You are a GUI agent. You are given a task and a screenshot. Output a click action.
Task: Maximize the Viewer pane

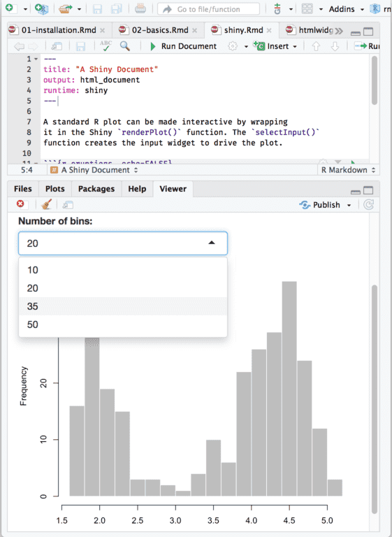(x=368, y=190)
